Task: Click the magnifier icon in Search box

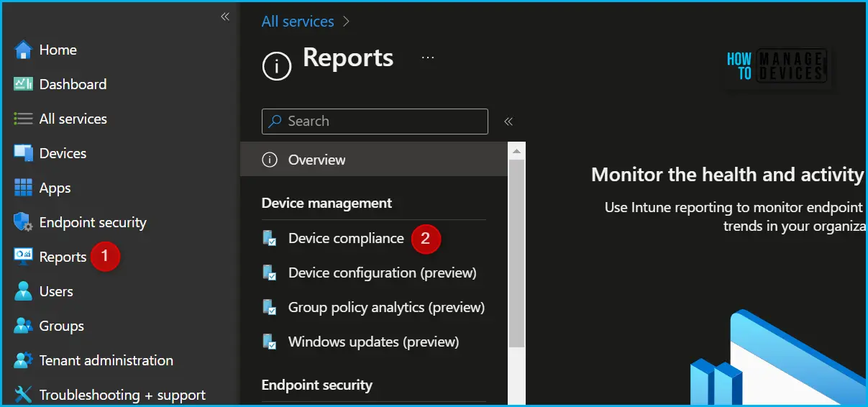Action: (x=275, y=122)
